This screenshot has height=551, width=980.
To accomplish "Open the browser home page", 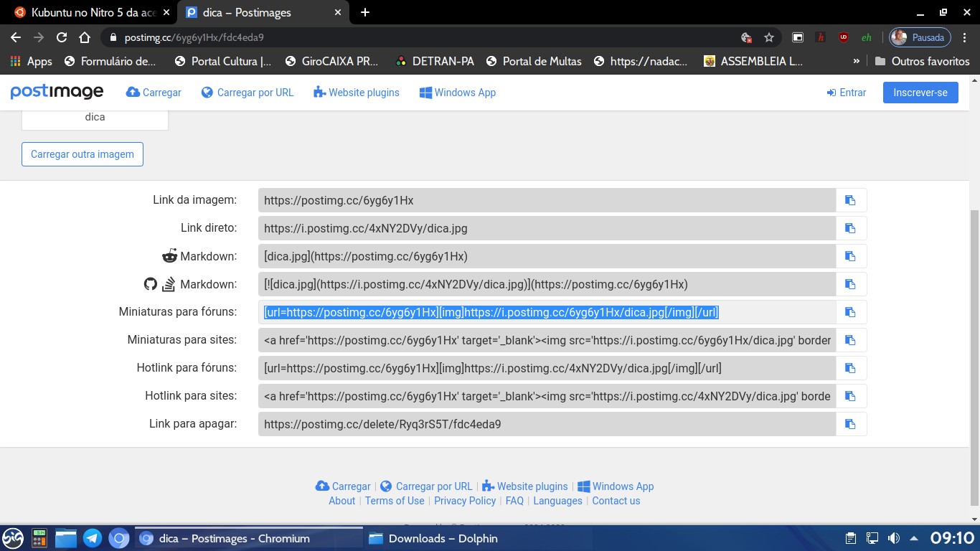I will (x=85, y=37).
